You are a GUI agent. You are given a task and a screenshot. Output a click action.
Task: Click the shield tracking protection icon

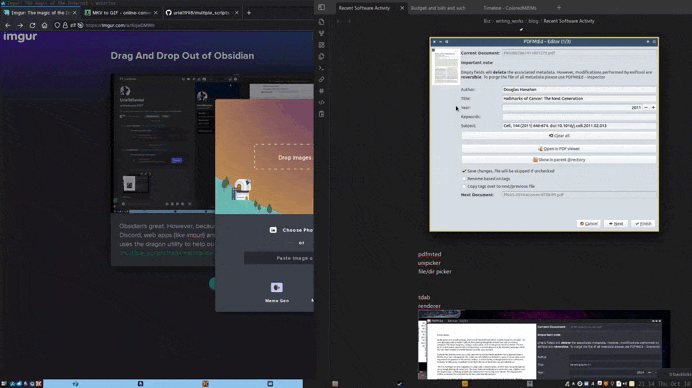(57, 25)
